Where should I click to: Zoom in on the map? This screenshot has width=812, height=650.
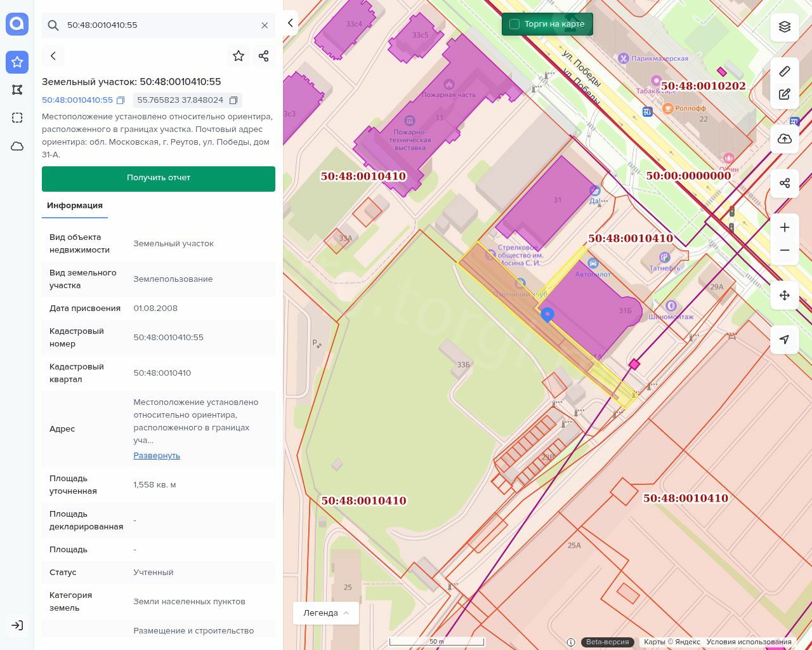(x=785, y=227)
